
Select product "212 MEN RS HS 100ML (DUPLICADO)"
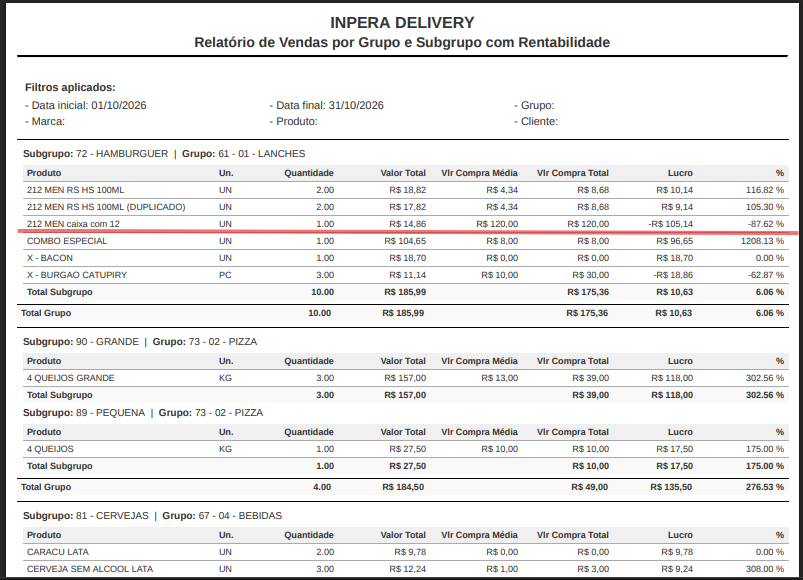(106, 207)
